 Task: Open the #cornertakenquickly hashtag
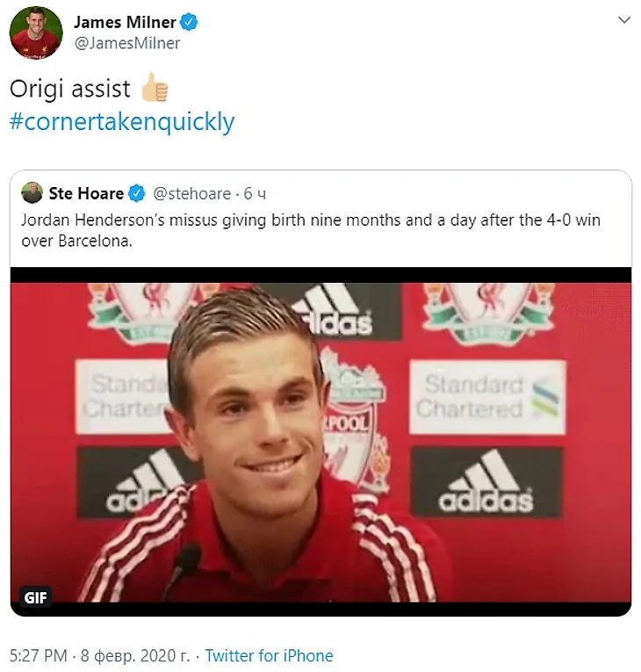coord(122,120)
